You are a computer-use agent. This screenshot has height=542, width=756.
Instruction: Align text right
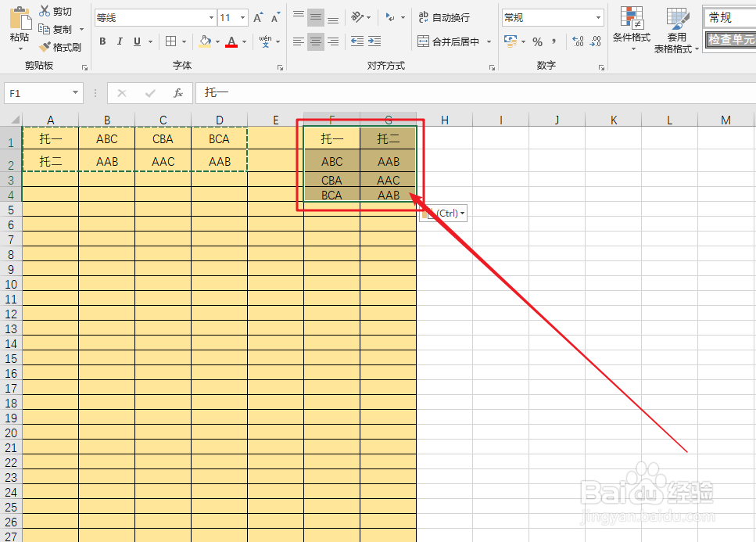click(333, 41)
